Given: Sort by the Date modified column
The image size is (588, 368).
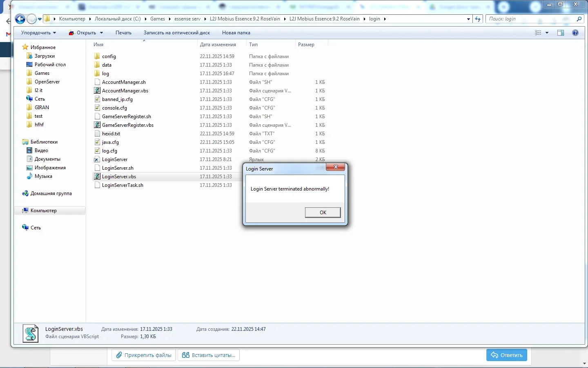Looking at the screenshot, I should (218, 45).
